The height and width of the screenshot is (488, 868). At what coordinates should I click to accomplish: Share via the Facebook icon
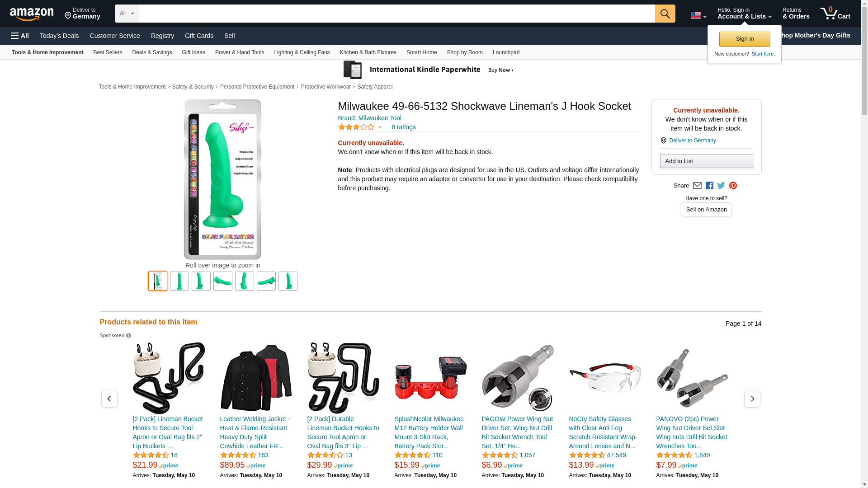point(709,186)
